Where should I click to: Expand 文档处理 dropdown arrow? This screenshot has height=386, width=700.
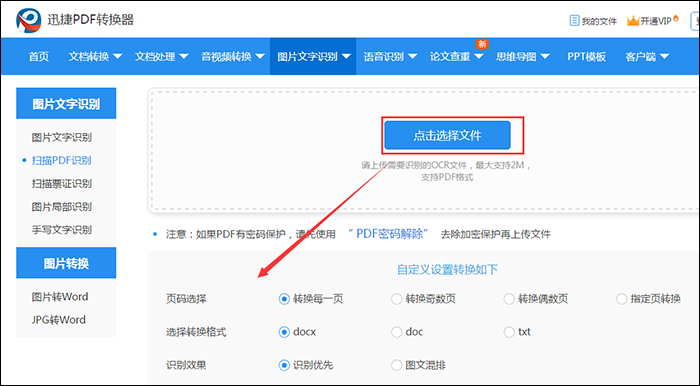tap(183, 57)
